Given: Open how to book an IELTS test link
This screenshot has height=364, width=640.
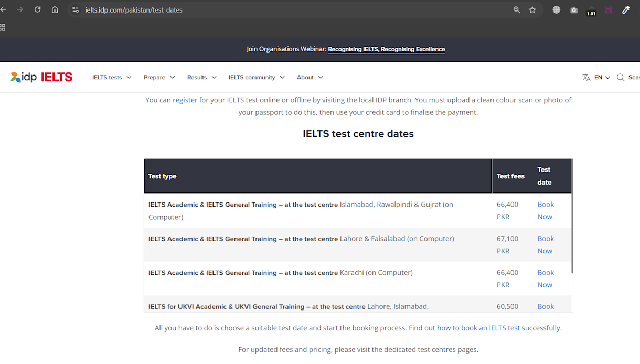Looking at the screenshot, I should coord(478,328).
